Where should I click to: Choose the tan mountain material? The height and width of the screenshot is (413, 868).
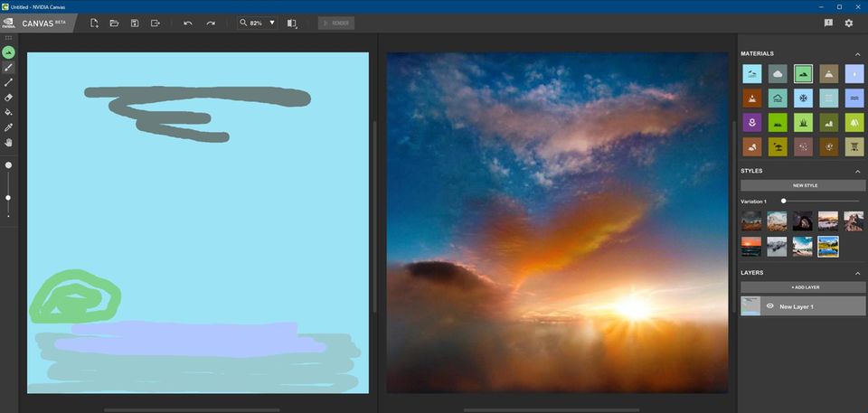tap(829, 73)
